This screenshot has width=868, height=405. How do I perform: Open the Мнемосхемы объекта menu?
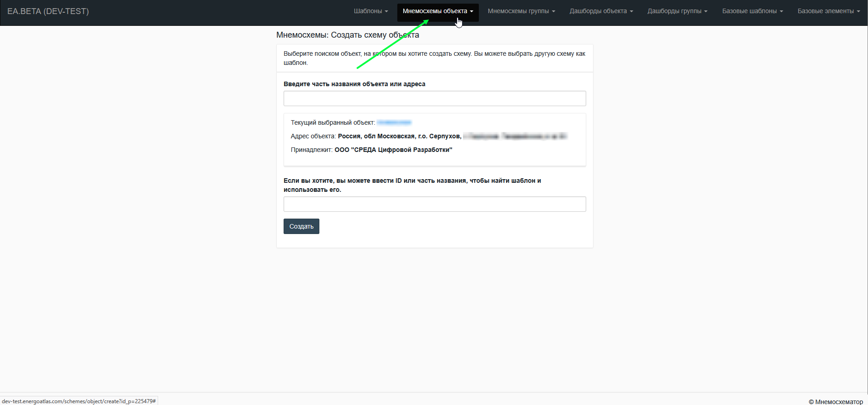pos(438,11)
